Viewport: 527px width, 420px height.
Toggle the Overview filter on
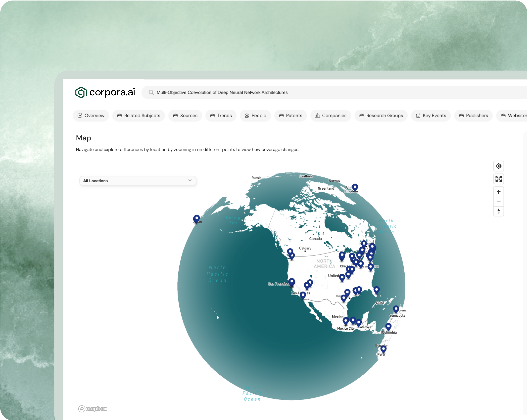[91, 116]
